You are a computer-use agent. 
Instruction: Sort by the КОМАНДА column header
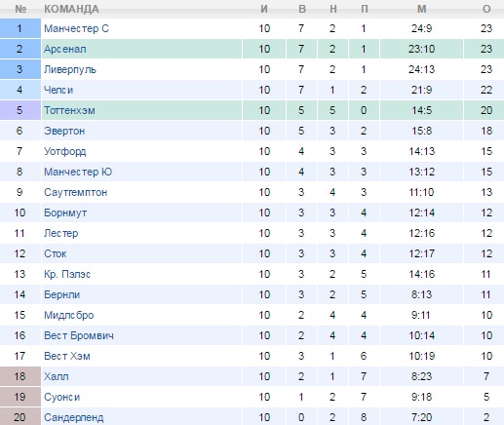tap(71, 9)
